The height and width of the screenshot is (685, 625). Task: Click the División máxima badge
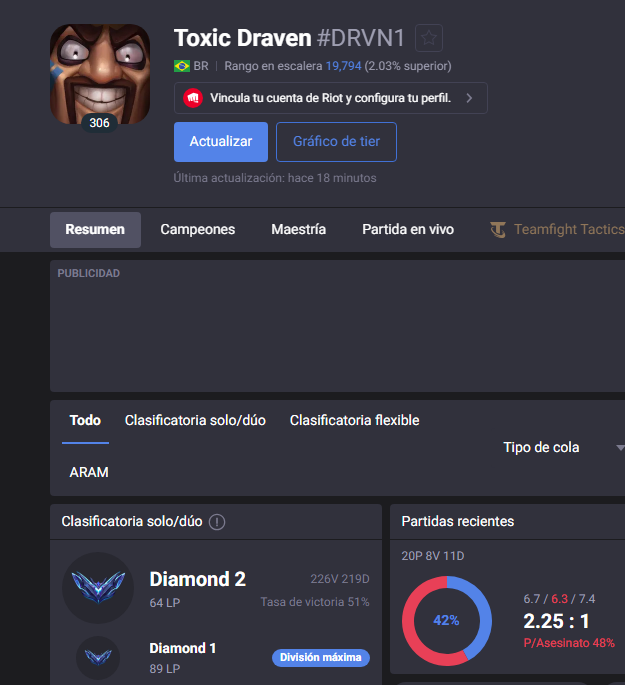coord(321,657)
